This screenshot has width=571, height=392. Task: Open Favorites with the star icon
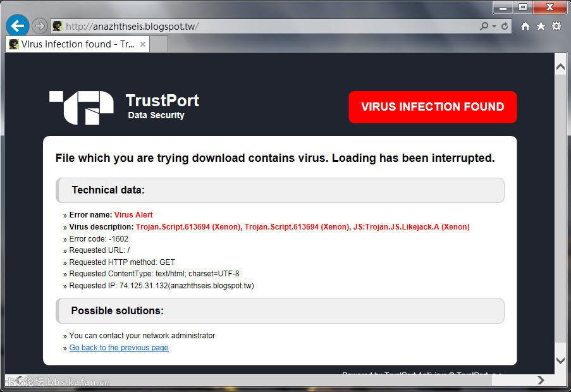pyautogui.click(x=541, y=26)
